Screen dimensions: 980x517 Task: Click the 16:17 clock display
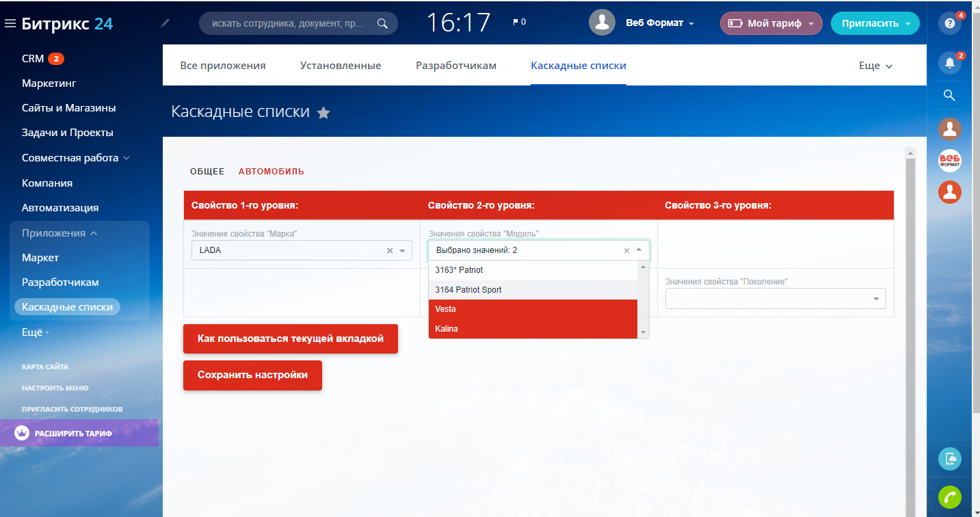pos(459,23)
